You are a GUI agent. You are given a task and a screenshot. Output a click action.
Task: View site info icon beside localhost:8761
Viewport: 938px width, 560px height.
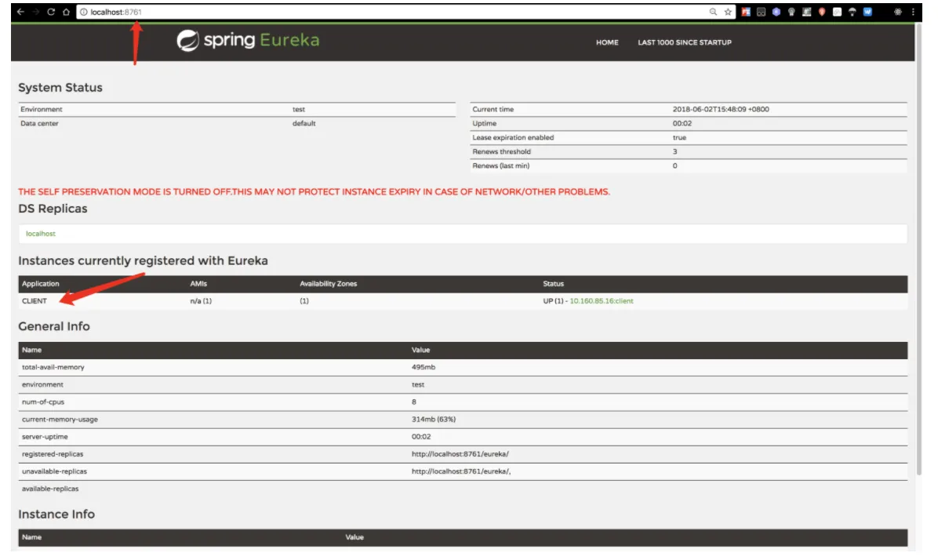pyautogui.click(x=84, y=12)
